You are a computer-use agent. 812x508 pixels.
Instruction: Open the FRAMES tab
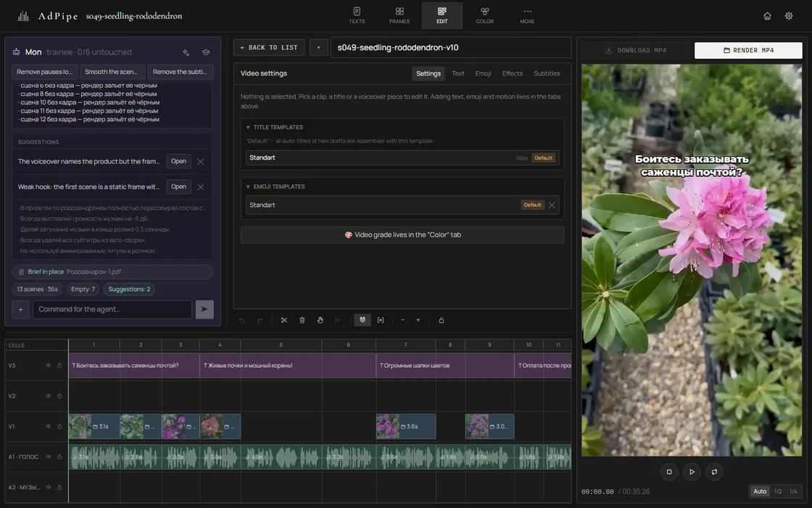(x=399, y=15)
